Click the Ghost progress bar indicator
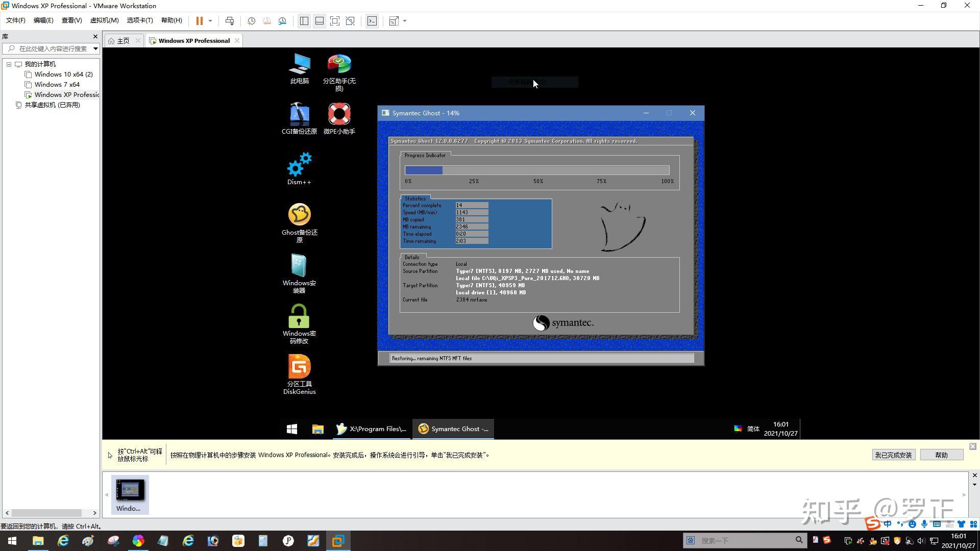 [536, 170]
